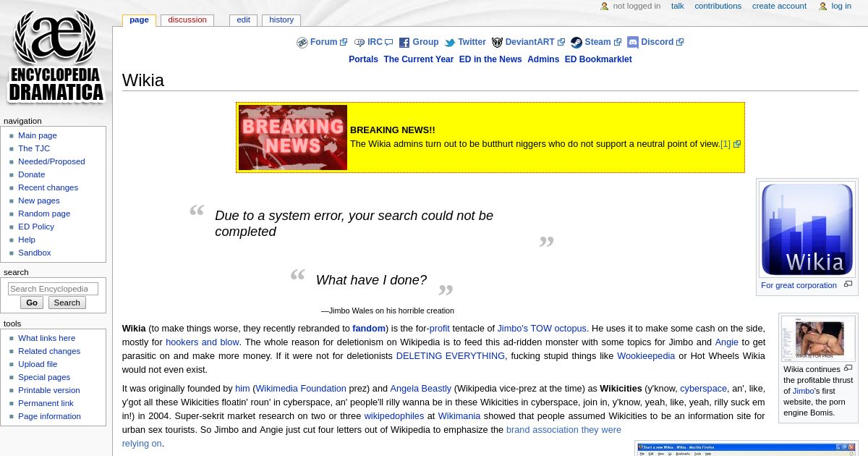Screen dimensions: 868x456
Task: Open Admins link
Action: 543,59
